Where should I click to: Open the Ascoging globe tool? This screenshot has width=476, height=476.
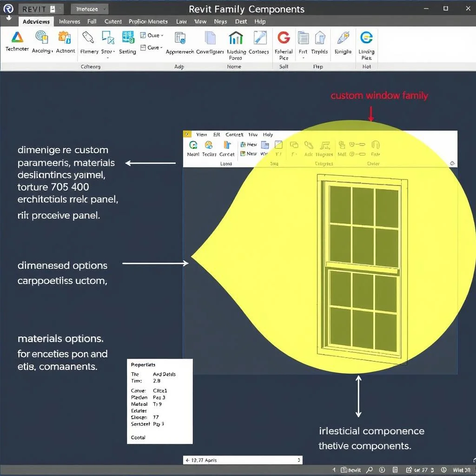[41, 37]
